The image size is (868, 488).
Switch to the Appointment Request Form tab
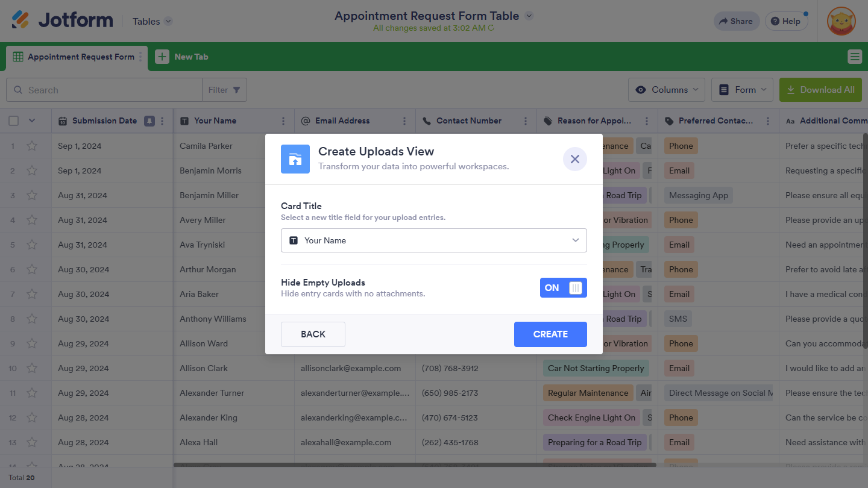pos(76,57)
